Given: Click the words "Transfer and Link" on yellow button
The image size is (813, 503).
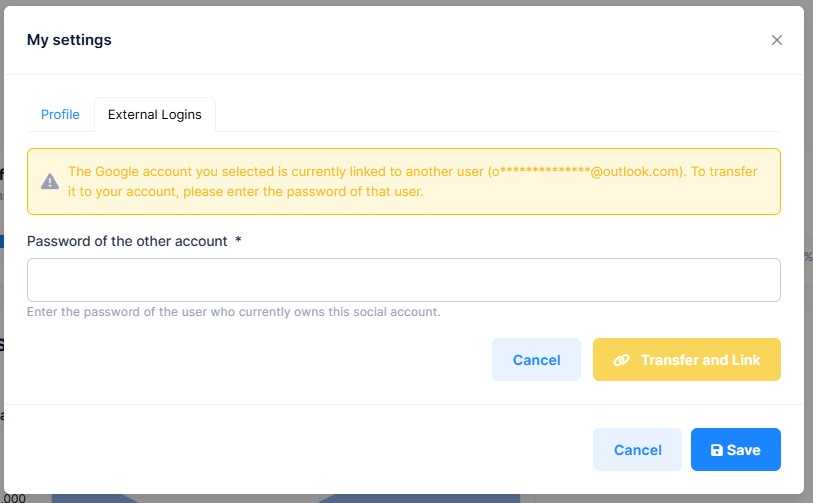Looking at the screenshot, I should coord(700,360).
